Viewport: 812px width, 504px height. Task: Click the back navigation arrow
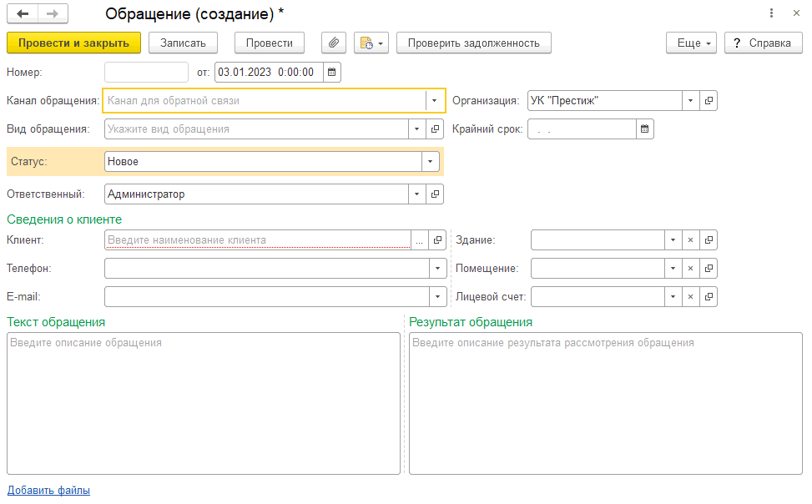[x=23, y=14]
